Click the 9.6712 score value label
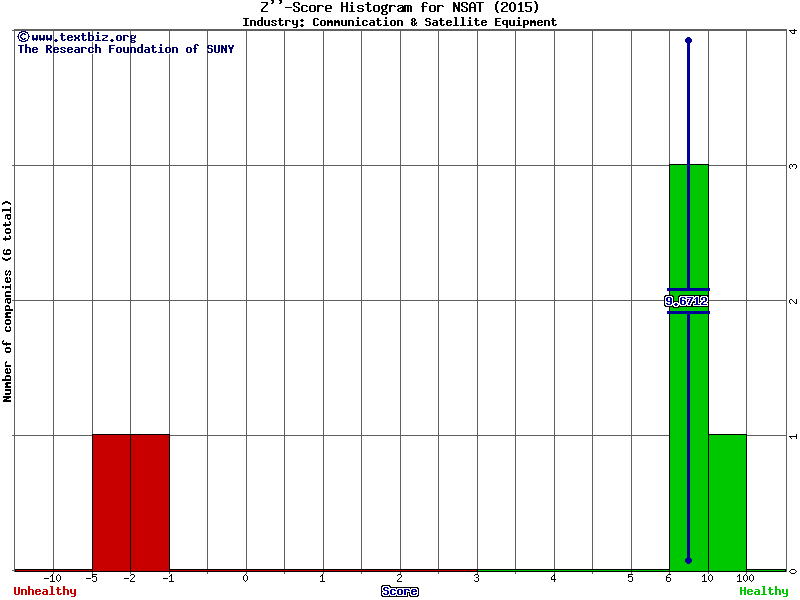 686,301
